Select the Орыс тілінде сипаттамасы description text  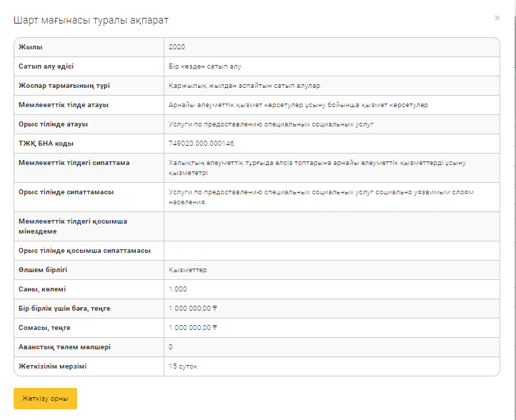click(x=321, y=196)
